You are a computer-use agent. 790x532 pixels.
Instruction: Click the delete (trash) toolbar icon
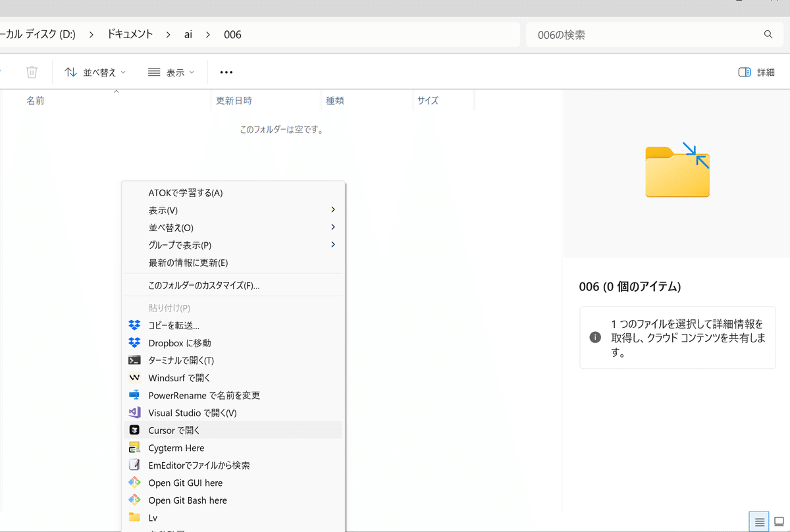click(x=30, y=72)
